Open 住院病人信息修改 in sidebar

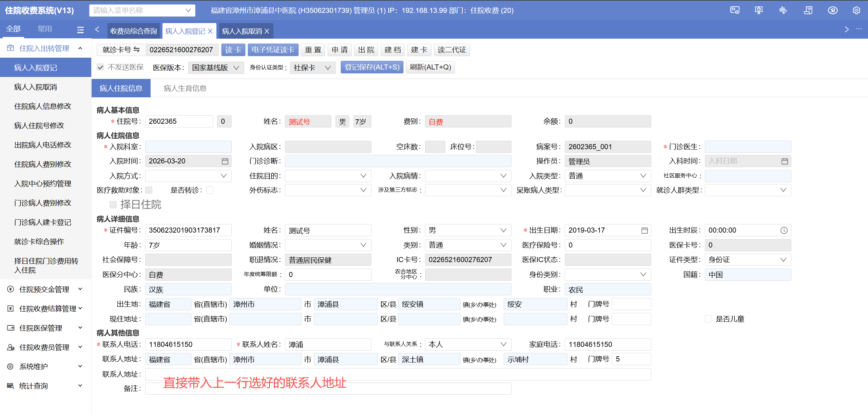(x=43, y=106)
